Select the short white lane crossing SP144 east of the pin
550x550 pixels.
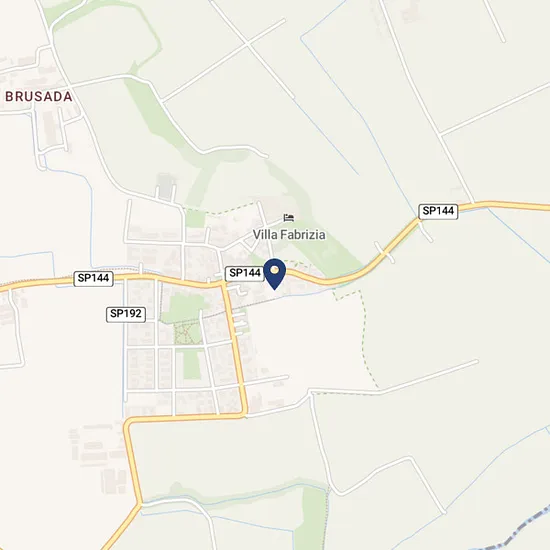click(x=385, y=252)
